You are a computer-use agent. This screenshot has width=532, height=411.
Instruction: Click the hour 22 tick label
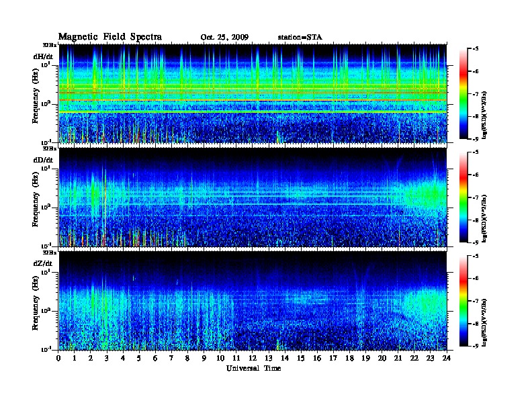(x=414, y=359)
